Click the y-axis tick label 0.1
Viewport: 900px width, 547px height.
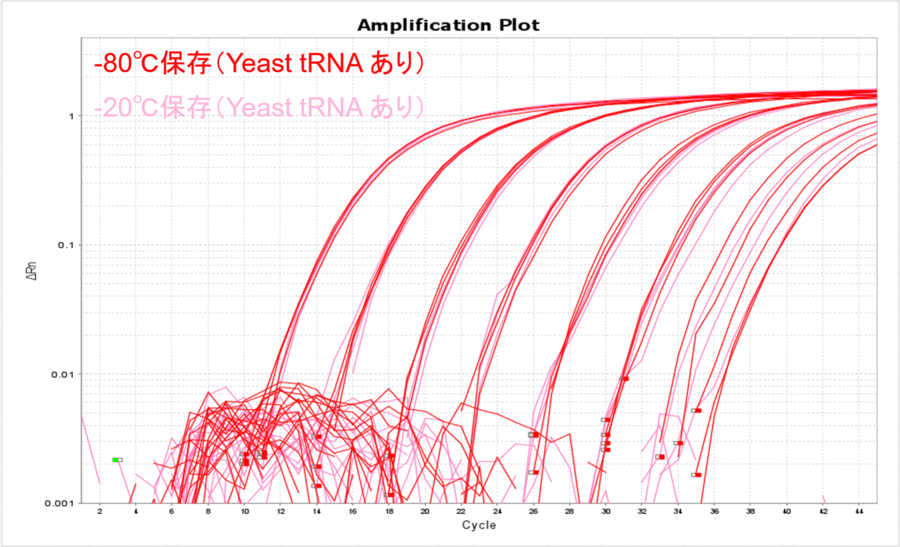[x=66, y=246]
